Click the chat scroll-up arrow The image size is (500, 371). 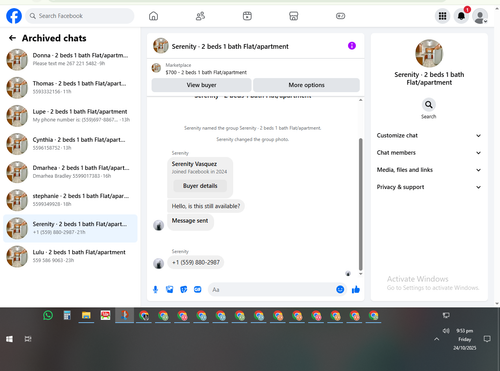click(360, 100)
